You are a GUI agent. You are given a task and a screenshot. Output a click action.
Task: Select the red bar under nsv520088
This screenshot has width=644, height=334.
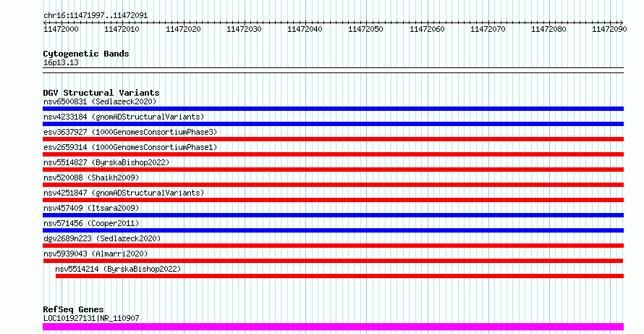pyautogui.click(x=333, y=185)
